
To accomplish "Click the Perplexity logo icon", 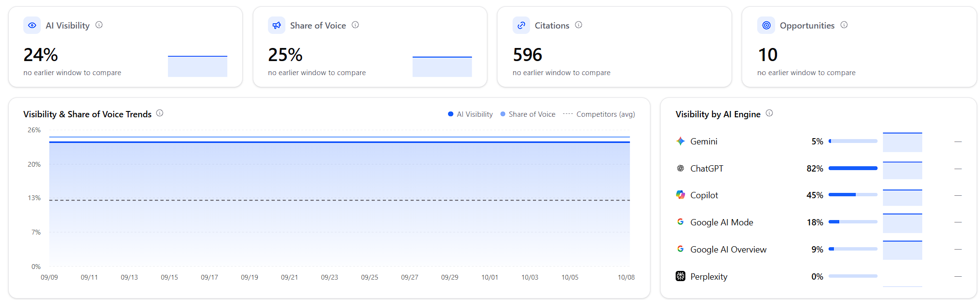I will pyautogui.click(x=681, y=276).
